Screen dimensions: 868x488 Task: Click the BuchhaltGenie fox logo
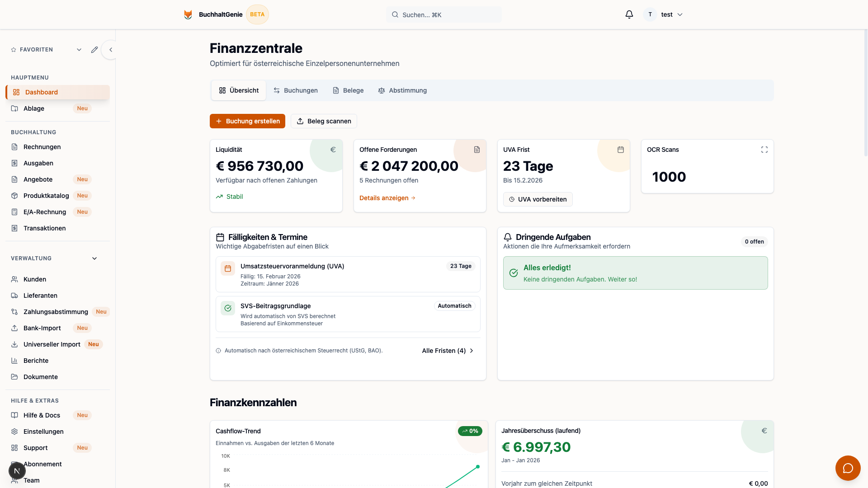tap(188, 14)
